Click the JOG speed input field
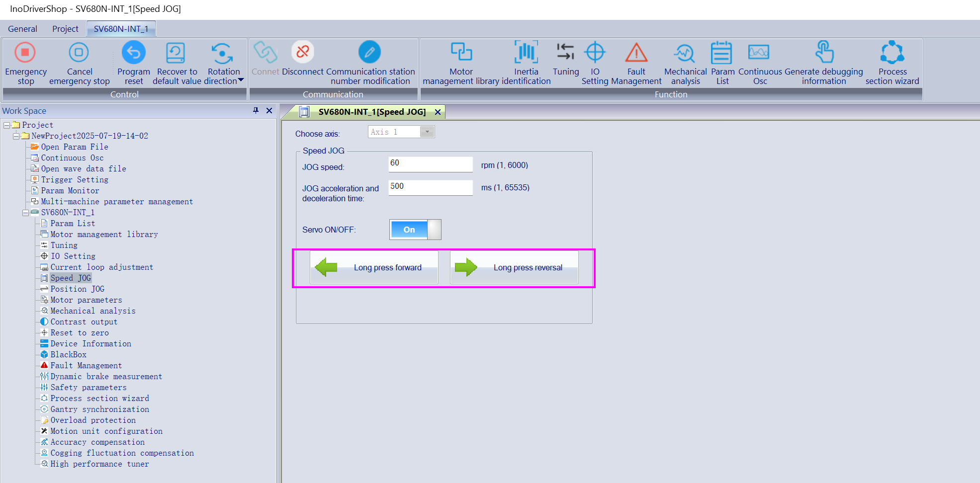980x483 pixels. pos(431,164)
